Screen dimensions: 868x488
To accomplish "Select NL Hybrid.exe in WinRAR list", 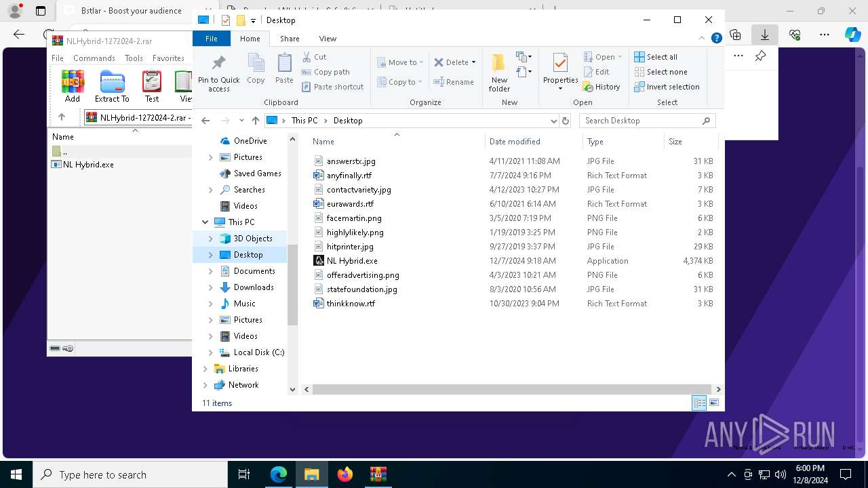I will 83,165.
